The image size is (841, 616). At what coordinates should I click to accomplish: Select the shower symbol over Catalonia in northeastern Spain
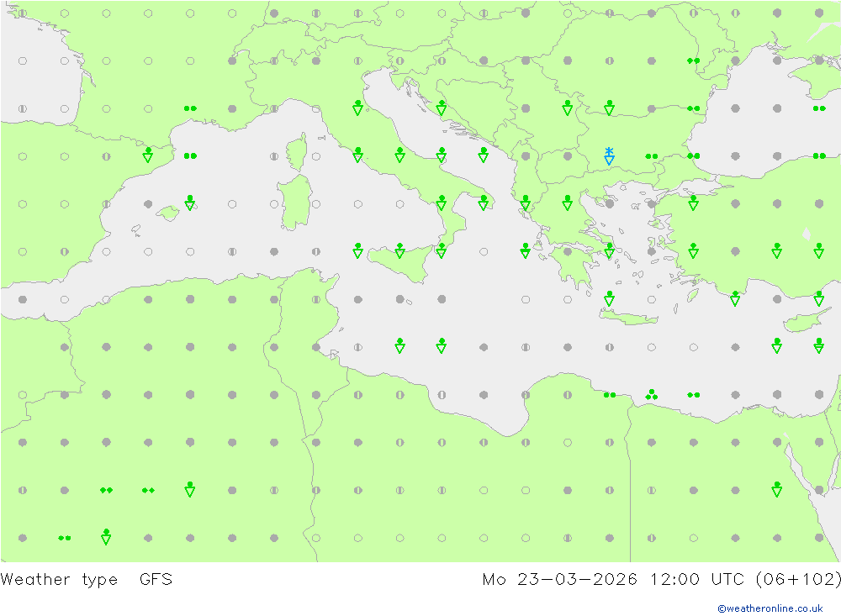148,155
